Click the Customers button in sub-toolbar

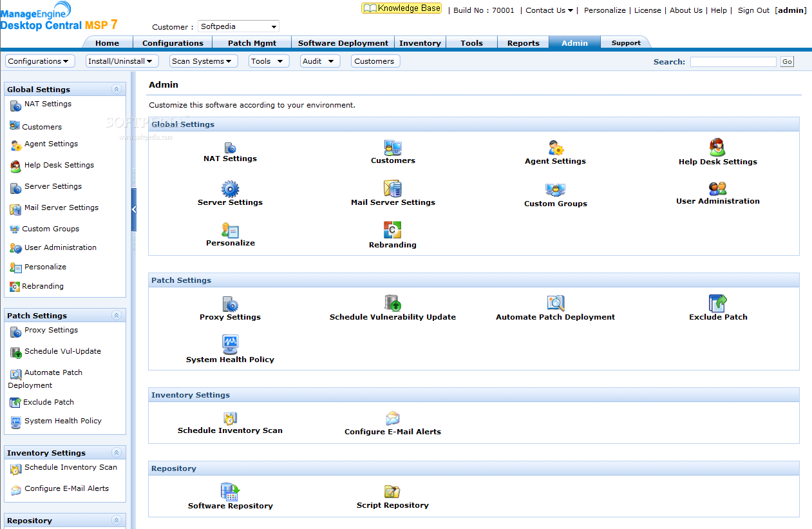pyautogui.click(x=375, y=61)
